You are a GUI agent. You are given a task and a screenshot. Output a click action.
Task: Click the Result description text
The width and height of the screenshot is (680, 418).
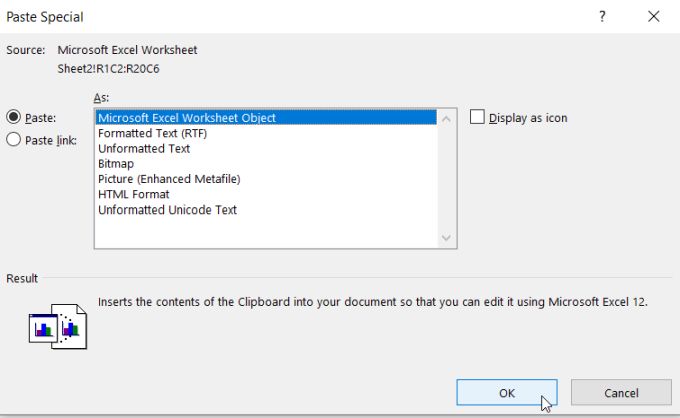[372, 301]
